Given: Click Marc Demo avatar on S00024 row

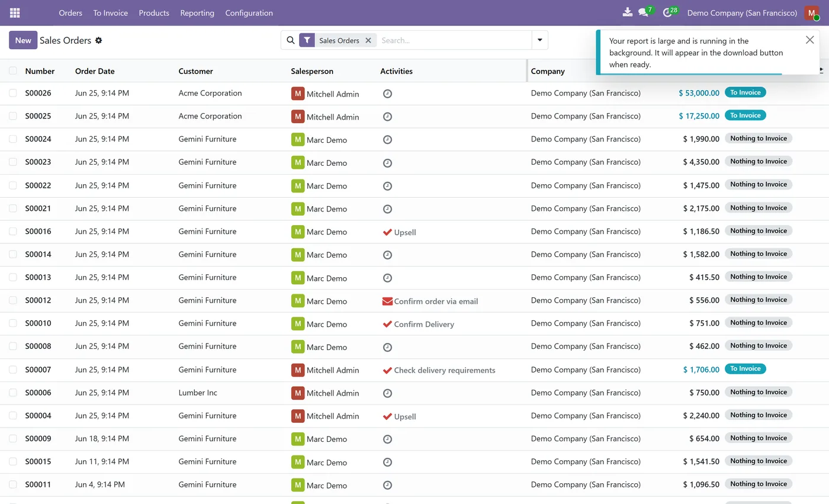Looking at the screenshot, I should tap(298, 140).
